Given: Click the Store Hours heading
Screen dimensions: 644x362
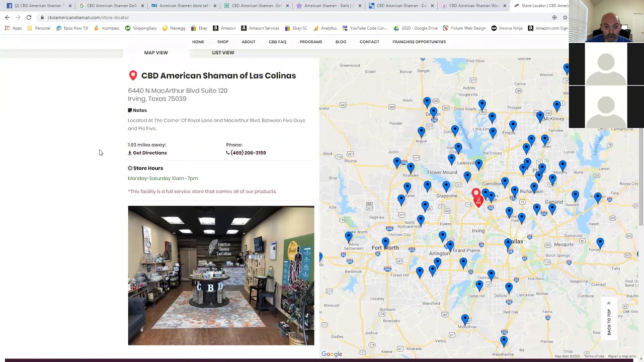Looking at the screenshot, I should (x=145, y=168).
